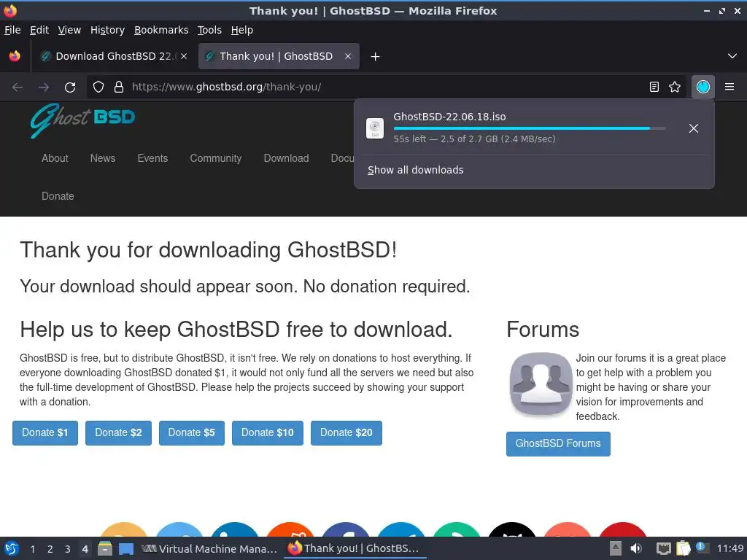Image resolution: width=747 pixels, height=560 pixels.
Task: Open the system start menu icon
Action: coord(12,548)
